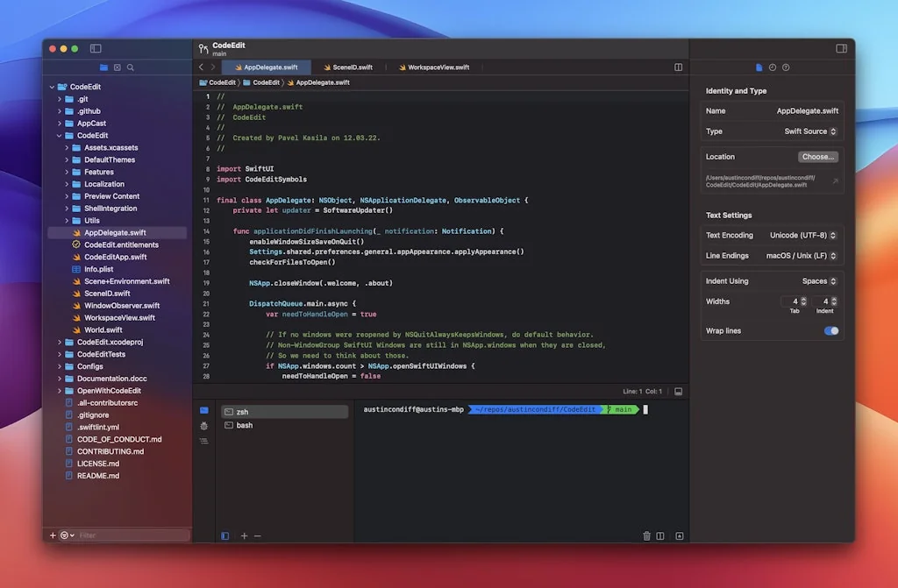Toggle the left navigator sidebar

click(x=96, y=49)
